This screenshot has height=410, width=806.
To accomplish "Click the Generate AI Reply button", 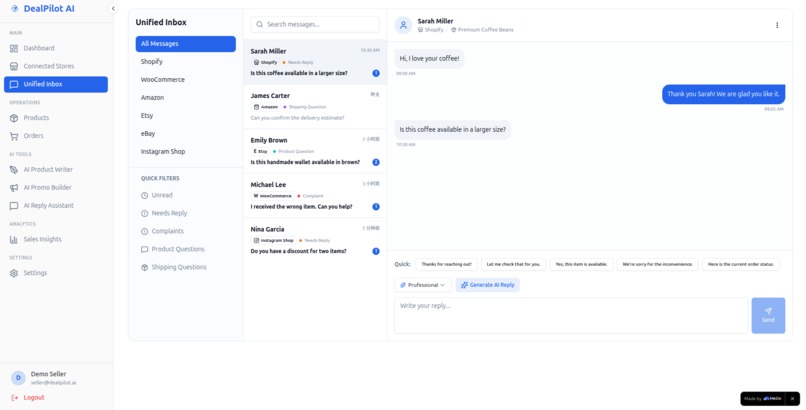I will tap(487, 285).
